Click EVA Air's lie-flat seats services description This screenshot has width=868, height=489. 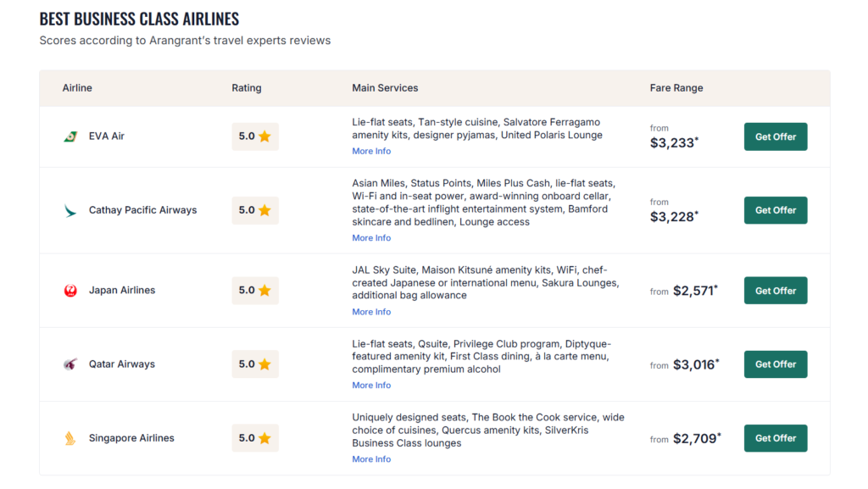[x=477, y=128]
